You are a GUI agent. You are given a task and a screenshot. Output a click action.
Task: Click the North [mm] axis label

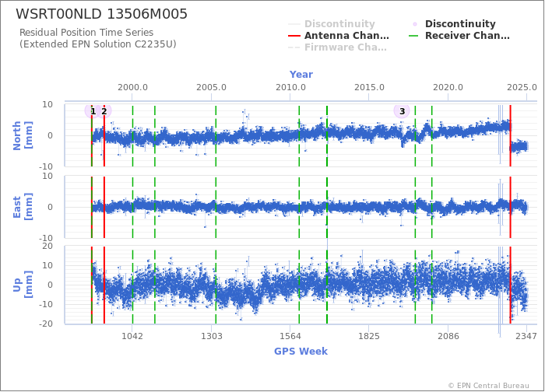[23, 135]
